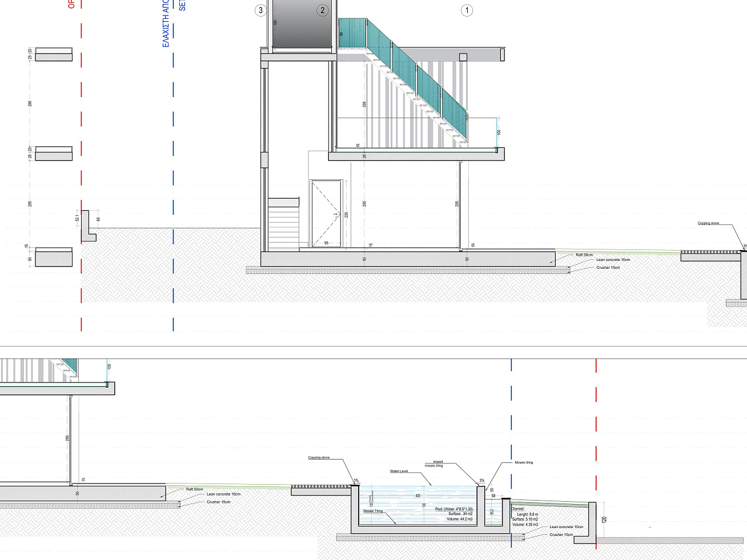
Task: Select the grid axis bubble numbered 2
Action: [323, 10]
